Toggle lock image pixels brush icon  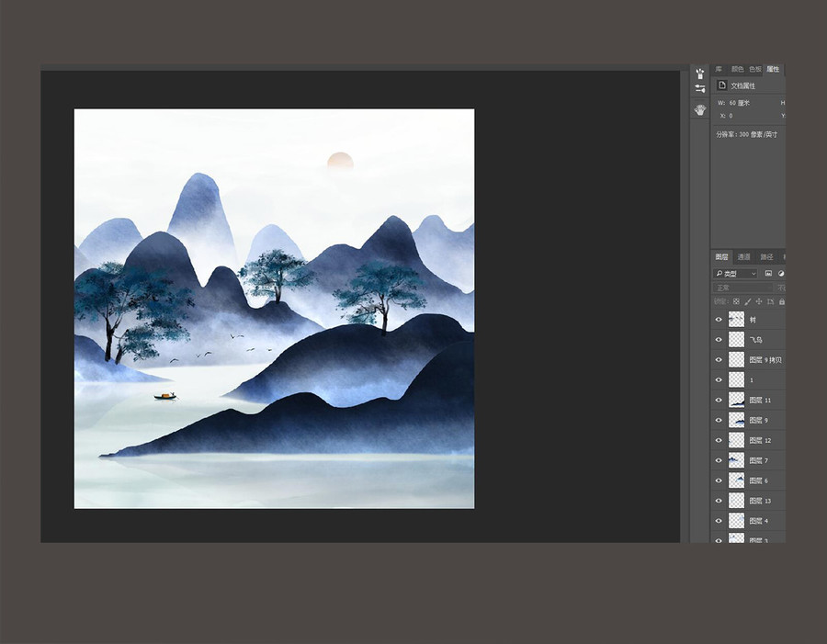[748, 301]
